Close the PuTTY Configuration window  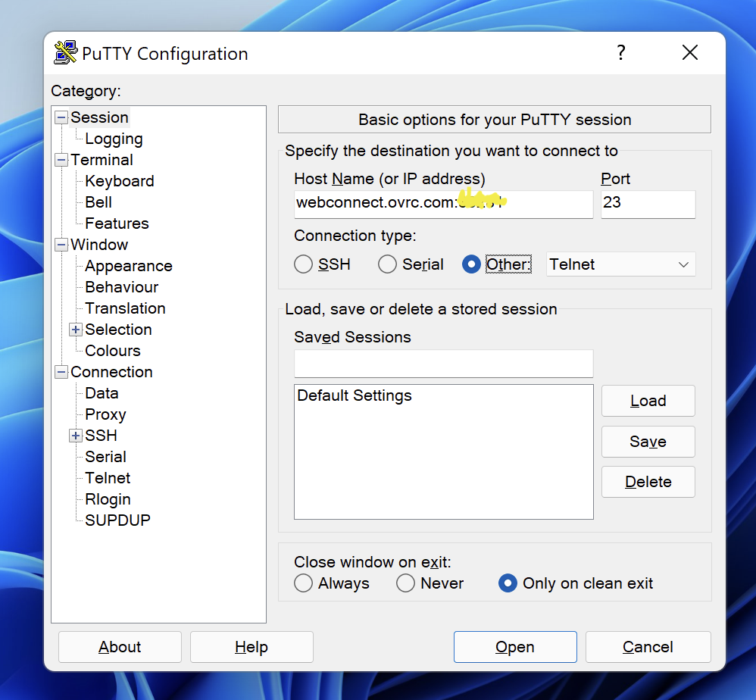coord(690,52)
